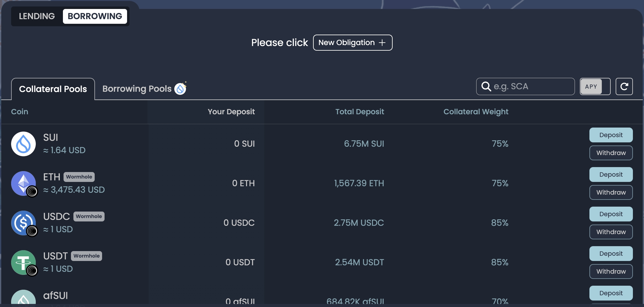Withdraw from the USDT pool

[611, 271]
